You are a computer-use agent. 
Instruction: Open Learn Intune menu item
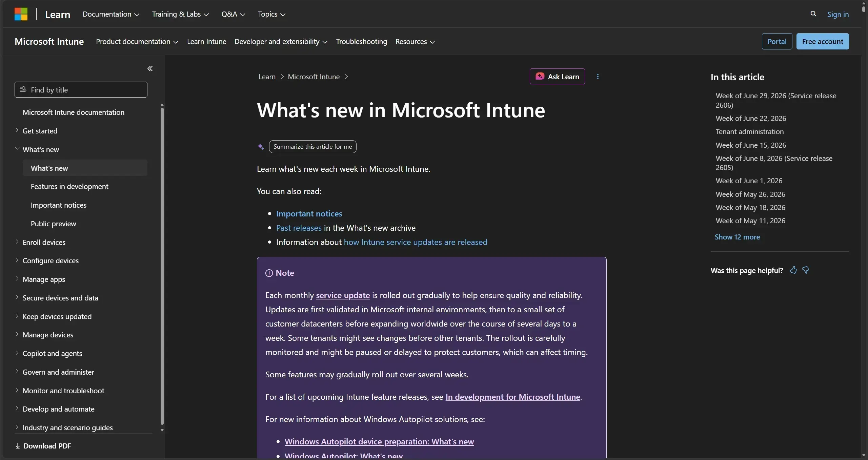click(206, 42)
